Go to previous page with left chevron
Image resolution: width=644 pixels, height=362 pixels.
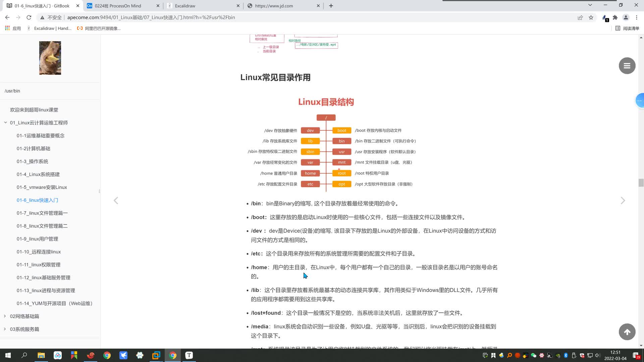[x=116, y=200]
